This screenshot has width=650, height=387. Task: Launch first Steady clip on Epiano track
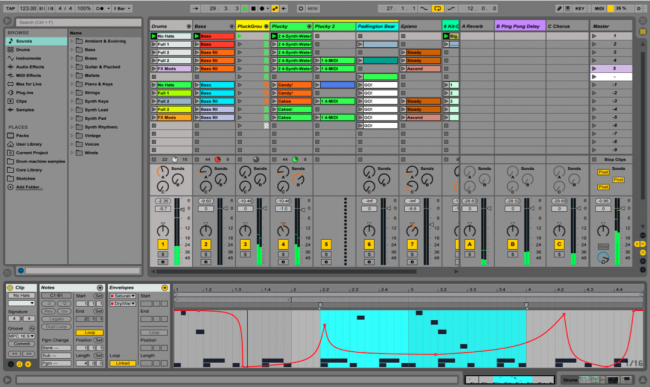pyautogui.click(x=403, y=53)
